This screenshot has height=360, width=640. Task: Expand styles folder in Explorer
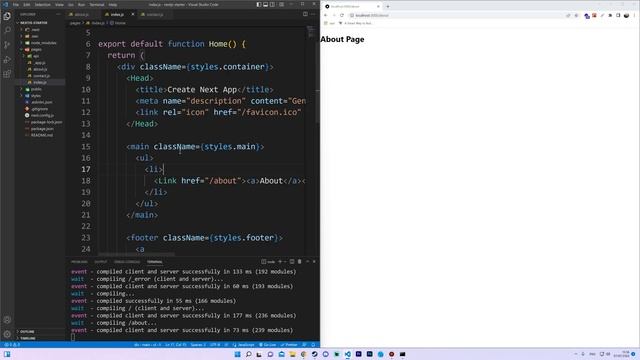point(36,96)
